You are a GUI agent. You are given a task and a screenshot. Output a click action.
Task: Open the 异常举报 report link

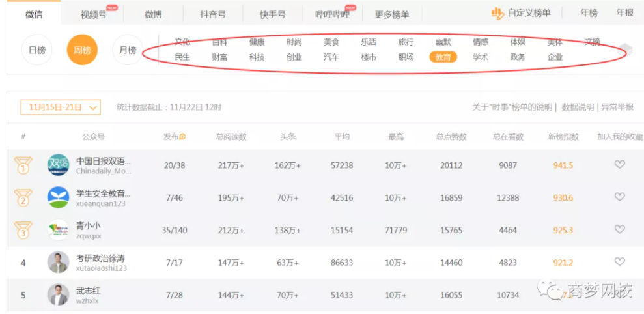(x=617, y=107)
